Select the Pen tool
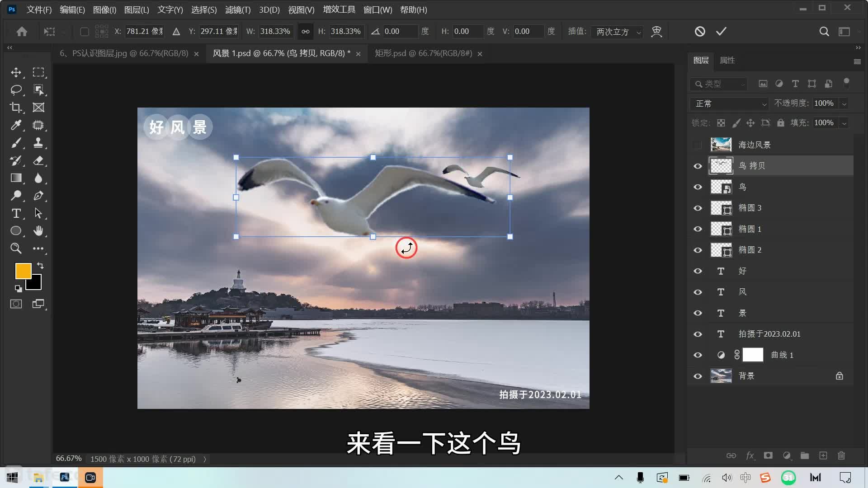Viewport: 868px width, 488px height. coord(38,196)
